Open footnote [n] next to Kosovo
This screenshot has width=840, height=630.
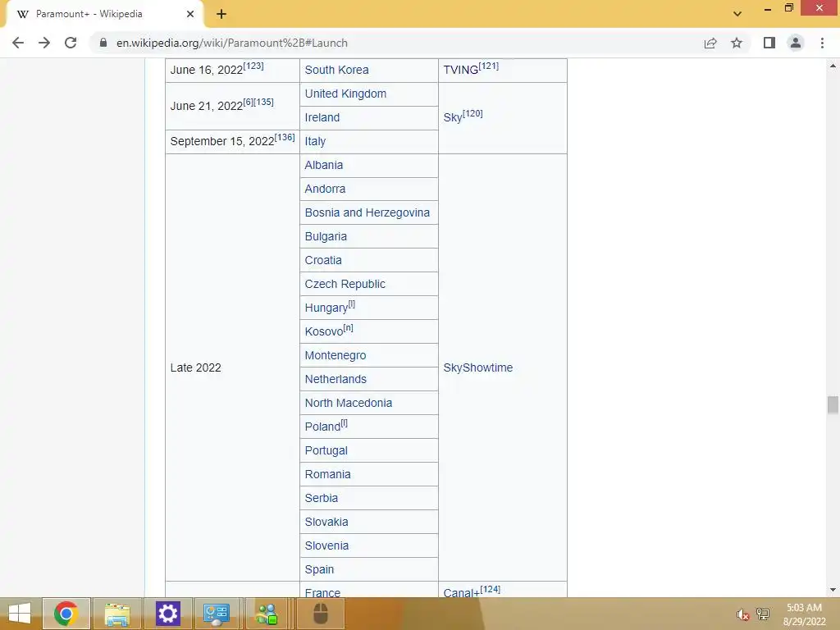point(348,328)
